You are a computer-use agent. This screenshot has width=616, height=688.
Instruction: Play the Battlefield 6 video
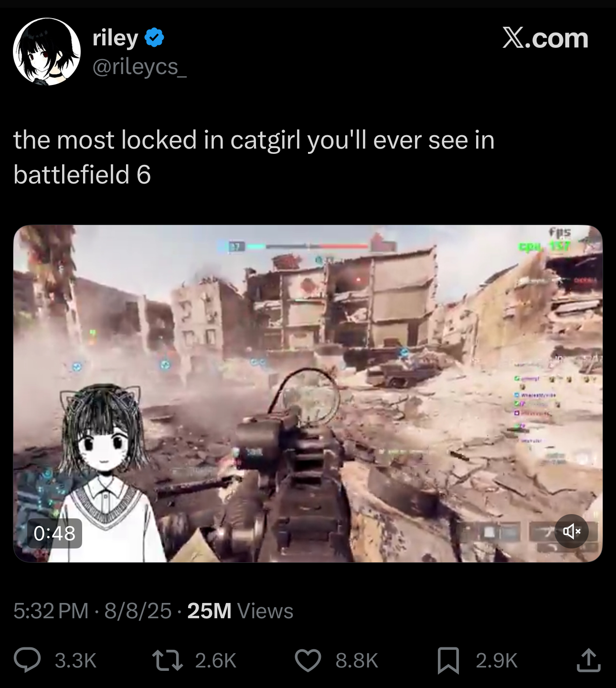[x=308, y=394]
